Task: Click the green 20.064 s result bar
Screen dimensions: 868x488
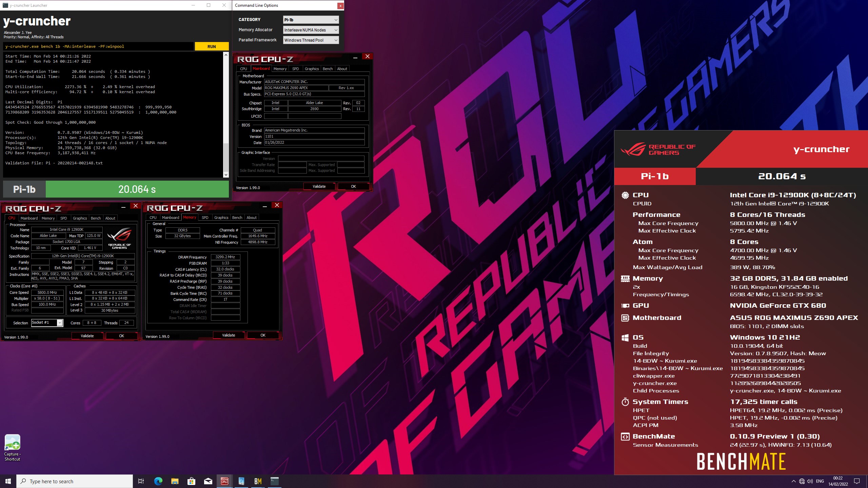Action: pyautogui.click(x=137, y=189)
